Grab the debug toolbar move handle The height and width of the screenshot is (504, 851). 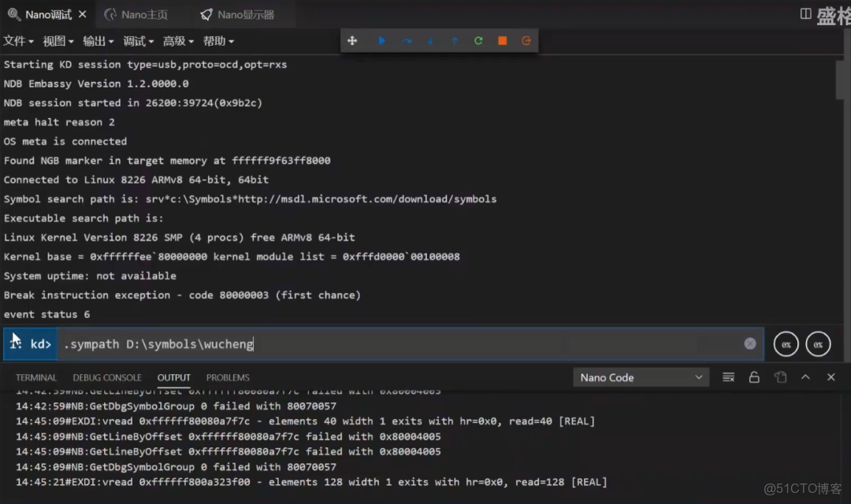[352, 41]
